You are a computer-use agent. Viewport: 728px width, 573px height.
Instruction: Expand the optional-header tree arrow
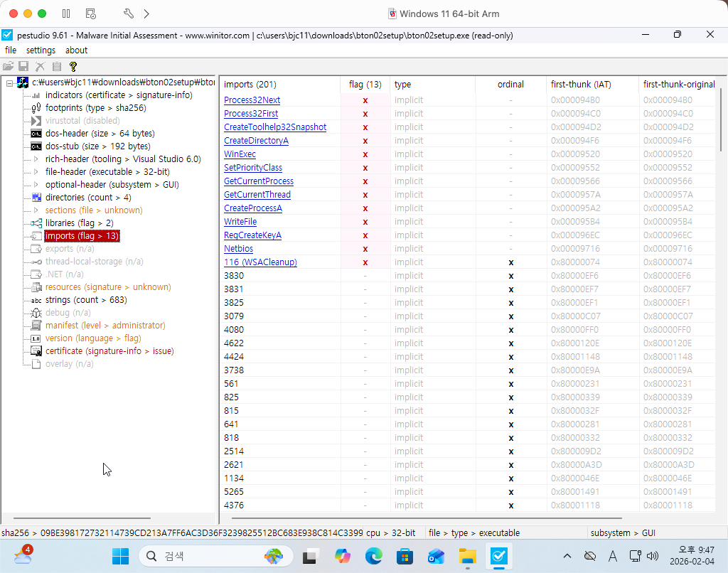[x=36, y=185]
